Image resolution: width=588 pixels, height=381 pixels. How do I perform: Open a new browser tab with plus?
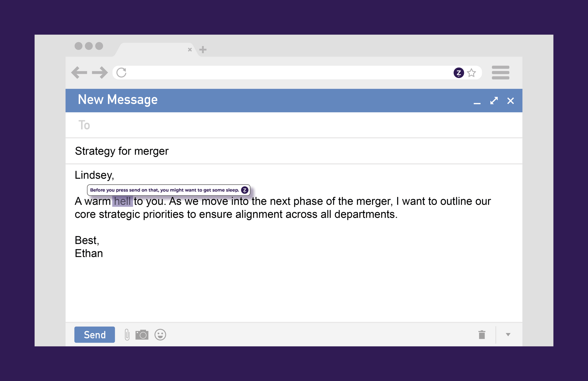[x=203, y=49]
